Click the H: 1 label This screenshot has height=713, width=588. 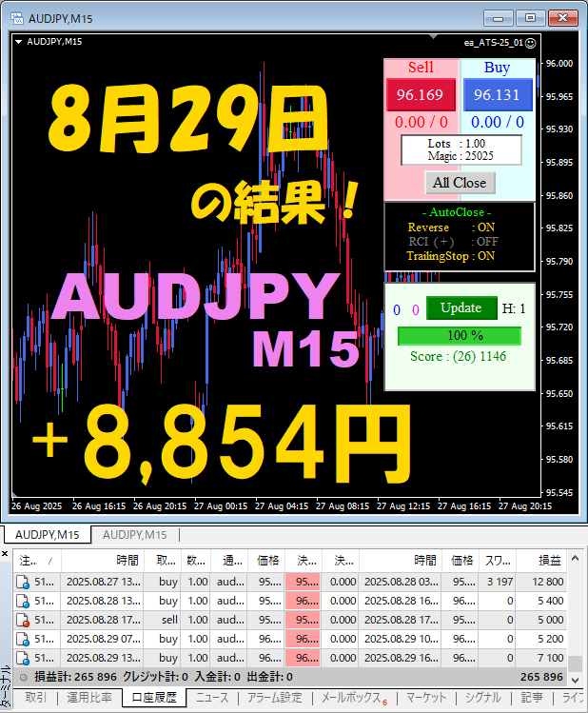click(514, 308)
